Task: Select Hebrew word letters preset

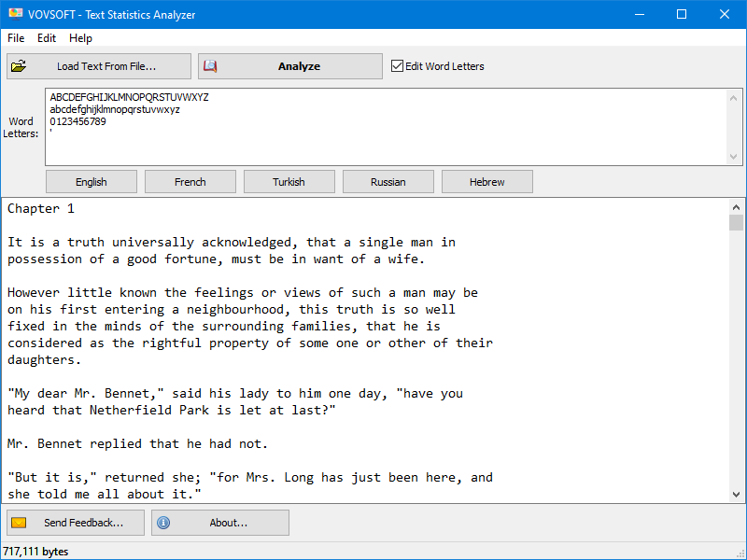Action: point(487,182)
